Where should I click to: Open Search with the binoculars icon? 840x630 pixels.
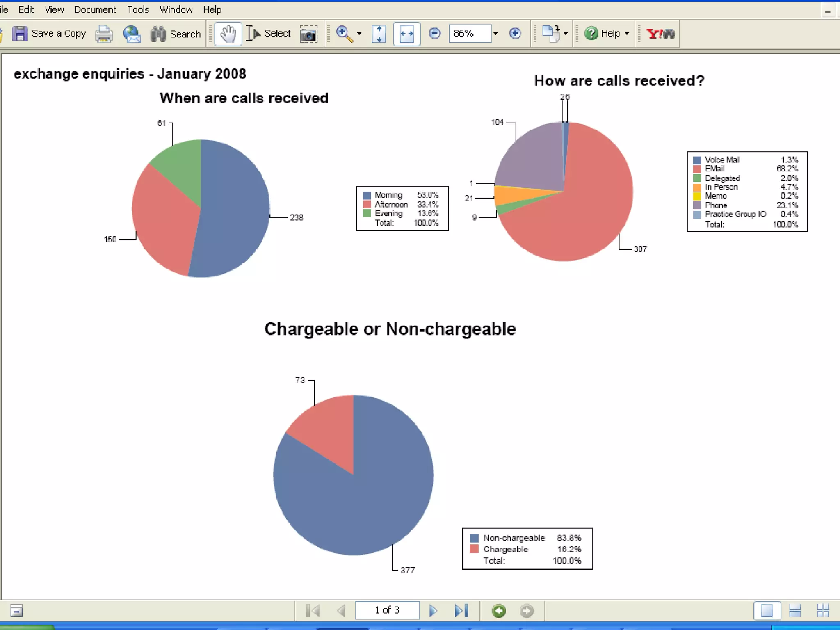(x=158, y=34)
